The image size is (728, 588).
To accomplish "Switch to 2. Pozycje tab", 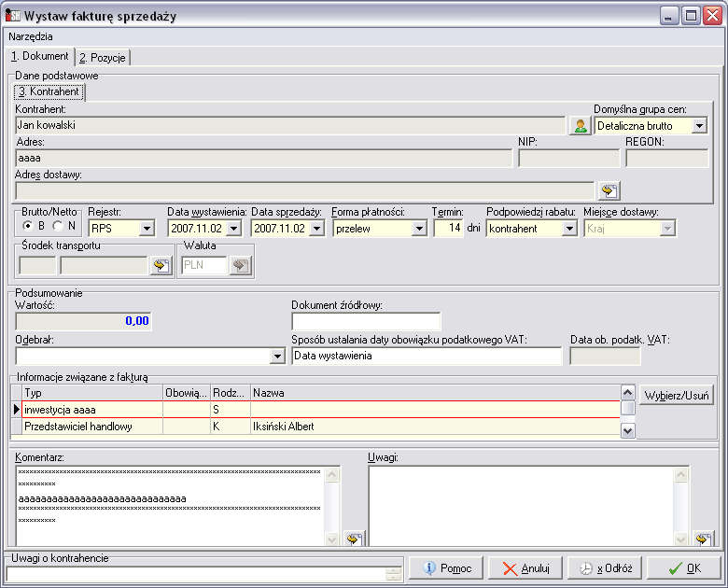I will (102, 58).
